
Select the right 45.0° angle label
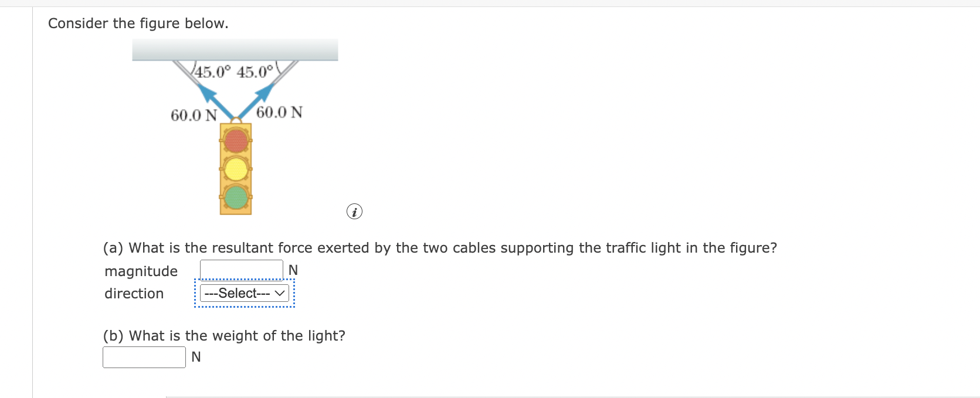pos(255,72)
